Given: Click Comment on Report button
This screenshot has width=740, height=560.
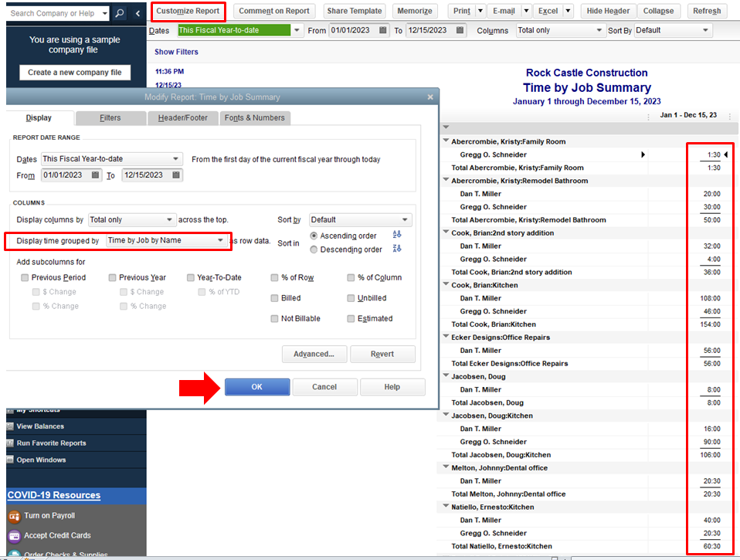Looking at the screenshot, I should [274, 11].
